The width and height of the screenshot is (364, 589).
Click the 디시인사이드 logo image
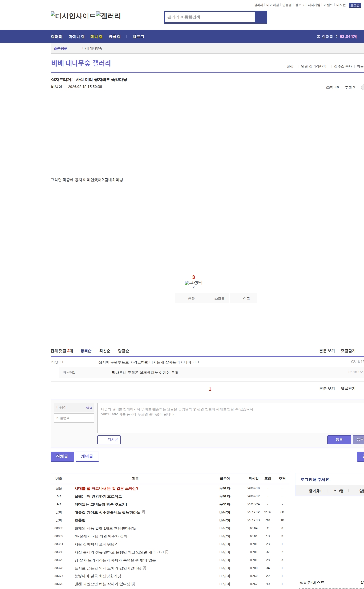coord(73,16)
